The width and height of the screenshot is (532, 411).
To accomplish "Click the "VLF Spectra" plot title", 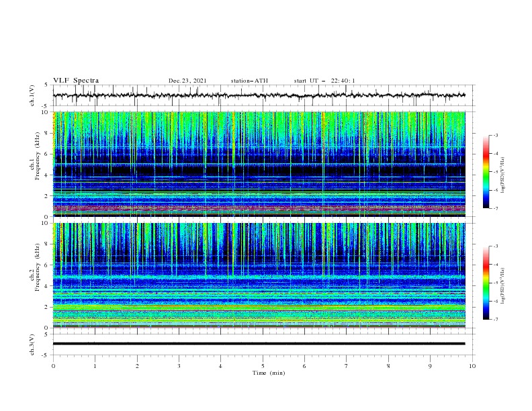I will pyautogui.click(x=76, y=81).
